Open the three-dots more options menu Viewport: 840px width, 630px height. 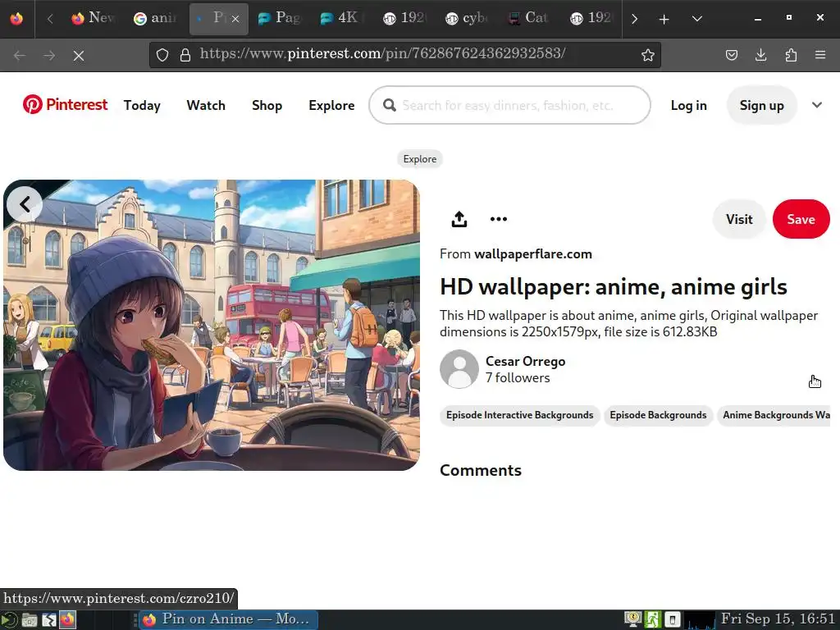498,218
